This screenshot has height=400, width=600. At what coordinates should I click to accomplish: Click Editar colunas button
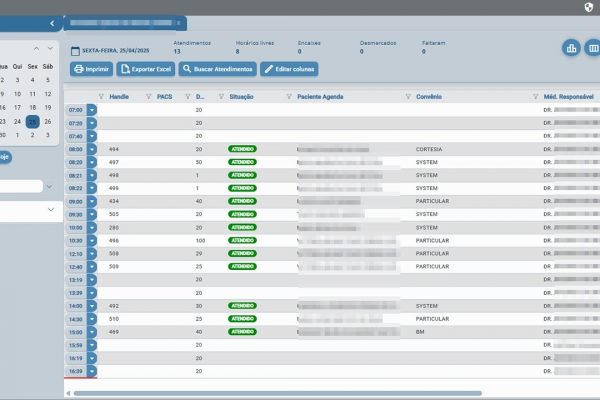[x=289, y=69]
